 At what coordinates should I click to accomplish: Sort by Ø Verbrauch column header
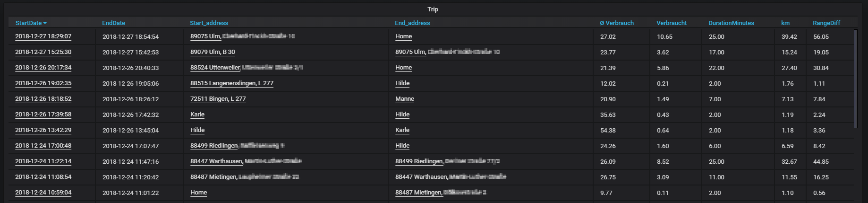(617, 23)
